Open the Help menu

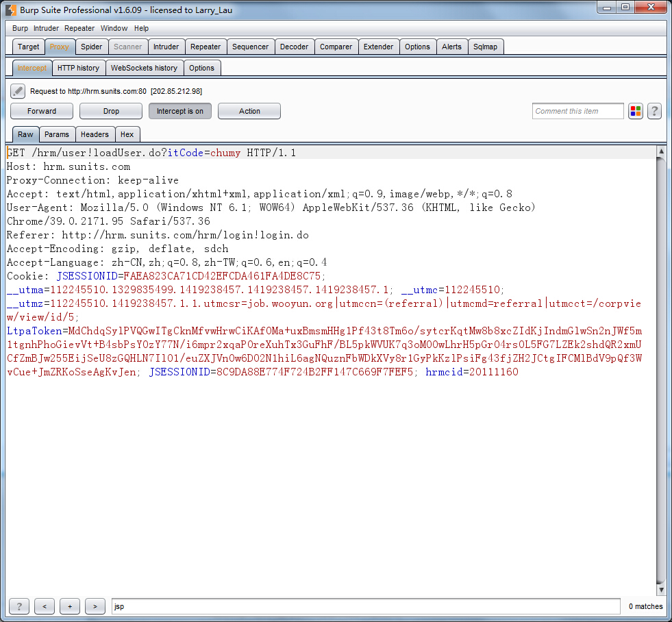(x=141, y=28)
